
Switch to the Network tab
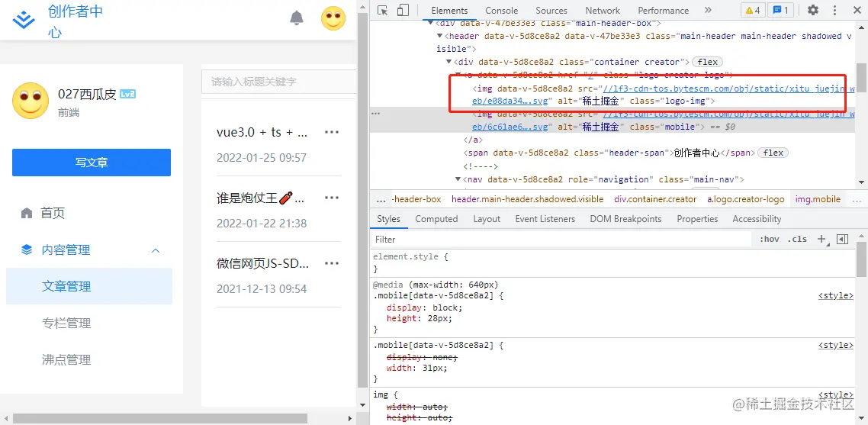click(603, 11)
